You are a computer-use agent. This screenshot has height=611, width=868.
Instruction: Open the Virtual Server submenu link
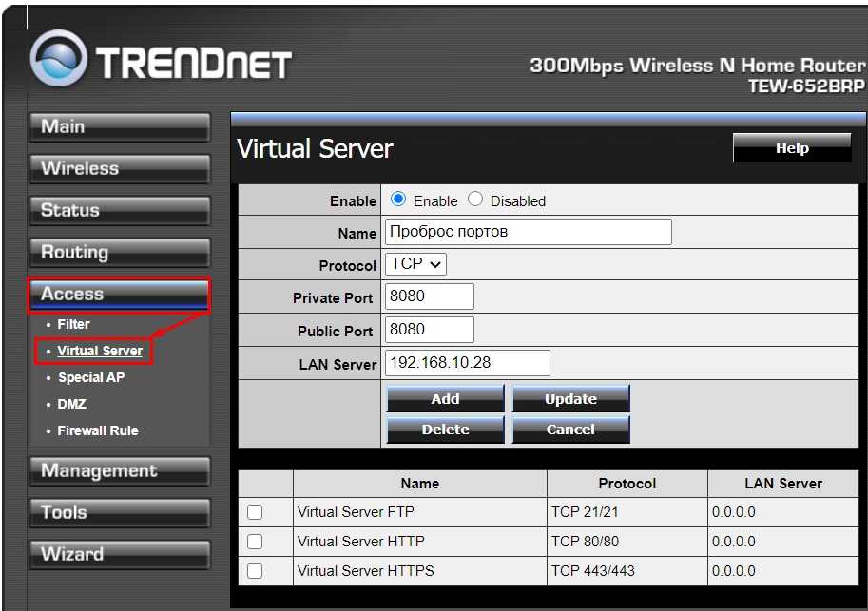pyautogui.click(x=100, y=351)
